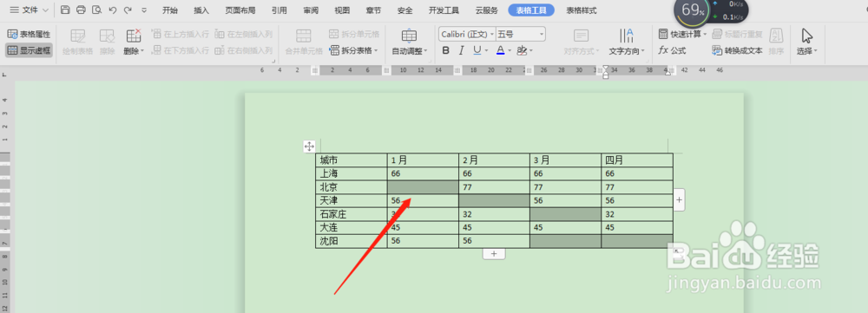Select the 表格工具 tab
Screen dimensions: 868x313
[531, 10]
